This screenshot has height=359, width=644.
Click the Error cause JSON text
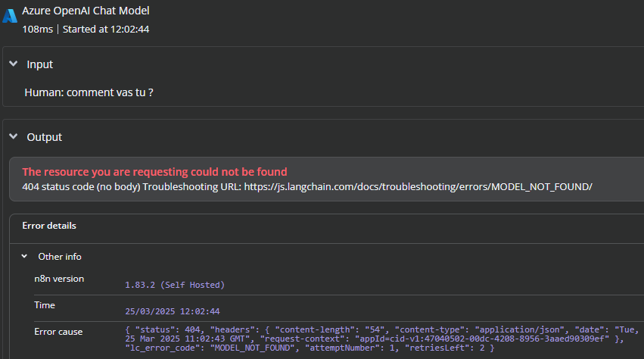click(382, 339)
